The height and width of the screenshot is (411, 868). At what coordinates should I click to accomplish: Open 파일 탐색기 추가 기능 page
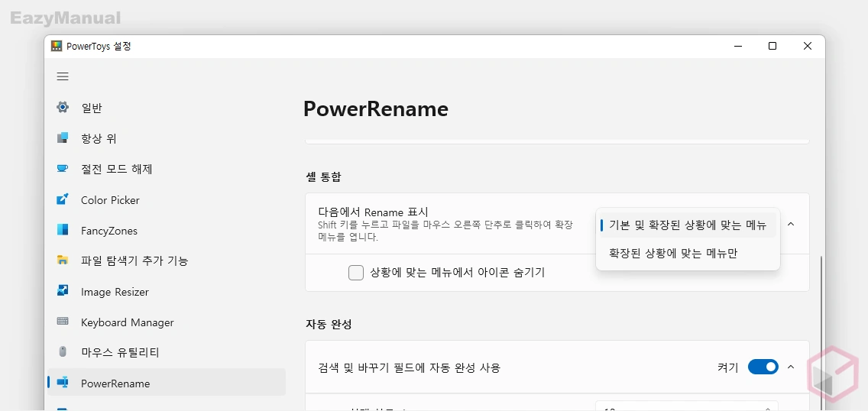[167, 261]
